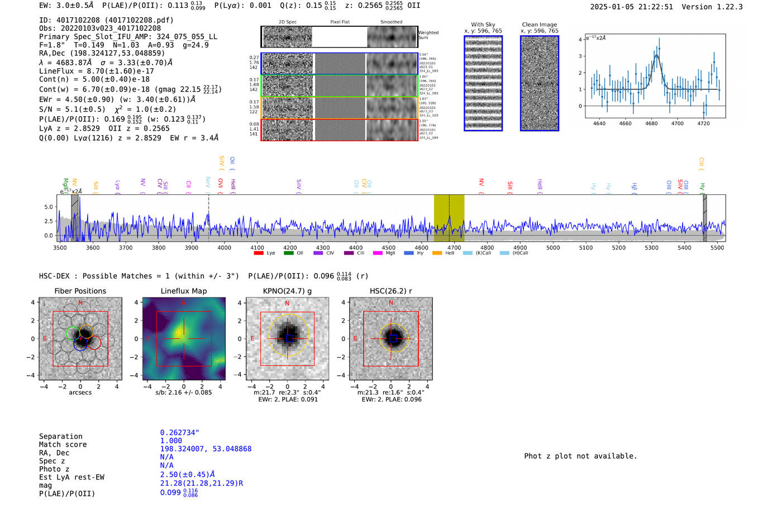Click the red Lyα legend swatch

[258, 253]
